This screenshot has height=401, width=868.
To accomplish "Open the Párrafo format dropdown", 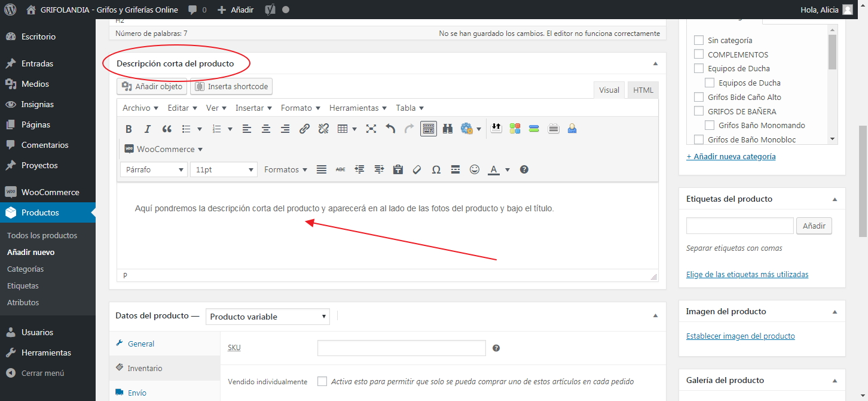I will (x=154, y=169).
